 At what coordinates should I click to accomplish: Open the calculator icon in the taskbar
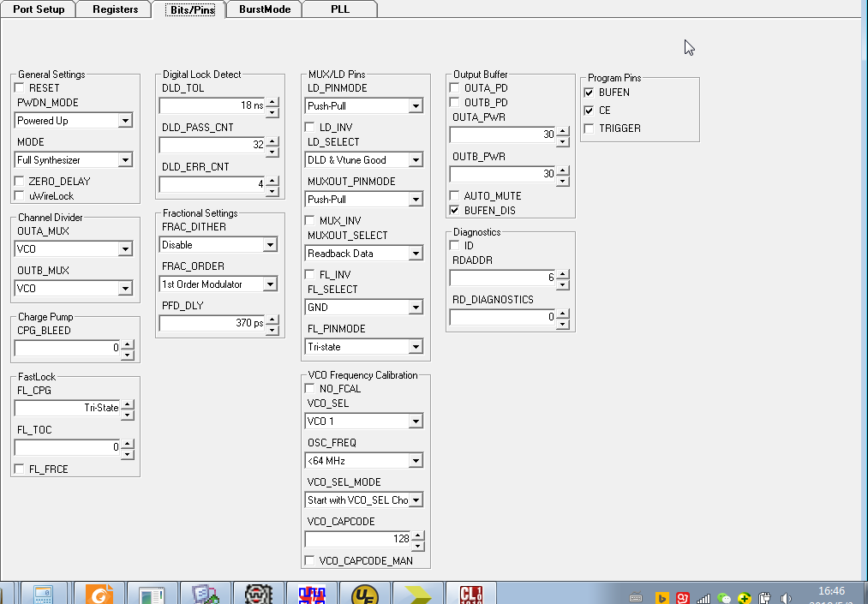44,594
